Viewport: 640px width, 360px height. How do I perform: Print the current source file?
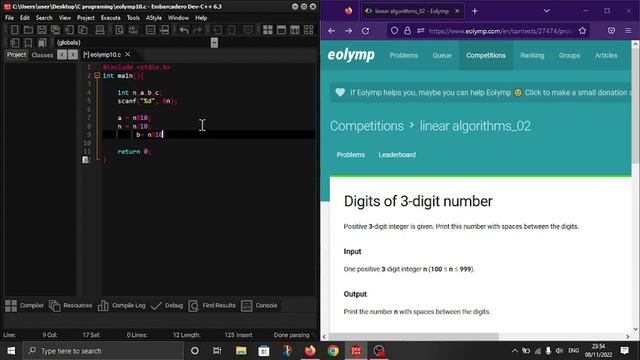[100, 30]
